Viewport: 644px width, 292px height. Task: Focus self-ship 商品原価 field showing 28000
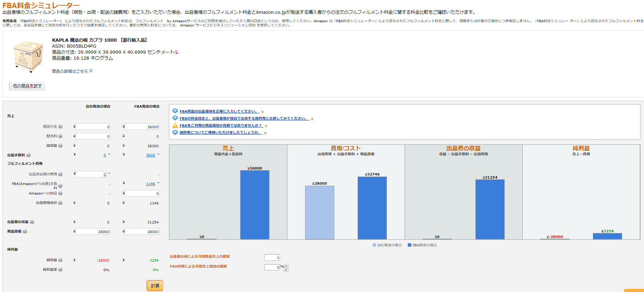93,232
